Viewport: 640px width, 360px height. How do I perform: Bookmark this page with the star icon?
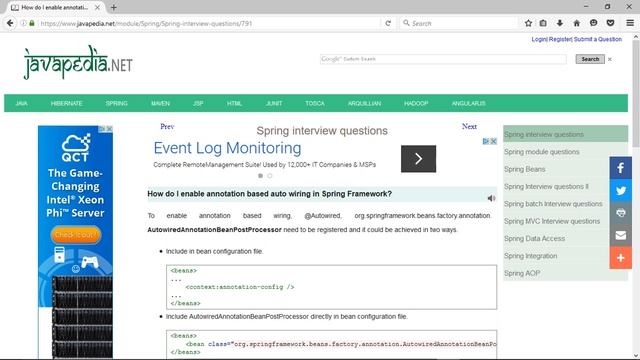528,23
